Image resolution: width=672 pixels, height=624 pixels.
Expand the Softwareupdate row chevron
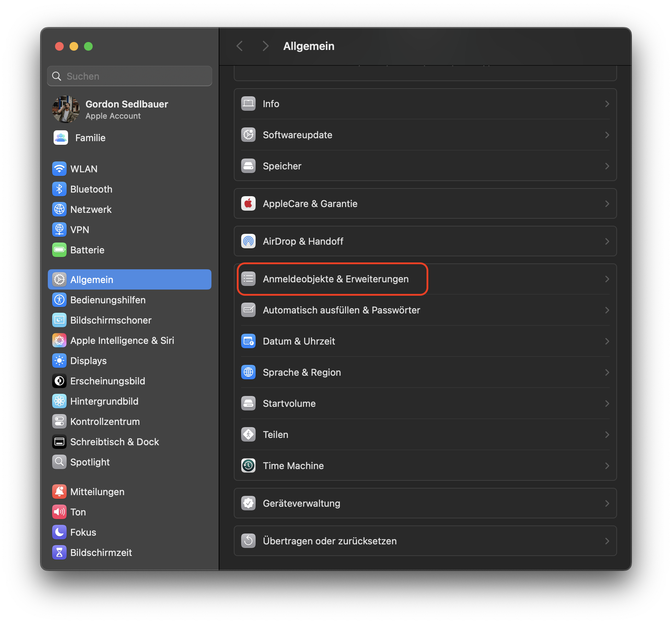click(x=607, y=135)
